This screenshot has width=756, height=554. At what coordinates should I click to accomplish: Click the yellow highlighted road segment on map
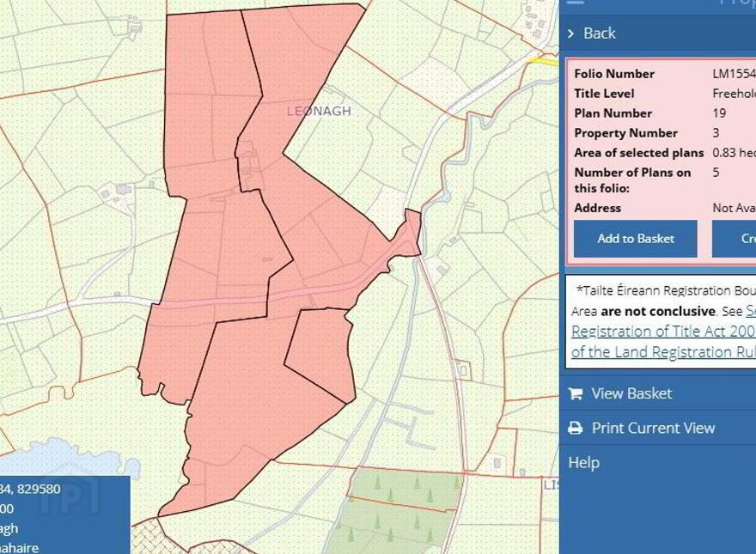tap(543, 60)
